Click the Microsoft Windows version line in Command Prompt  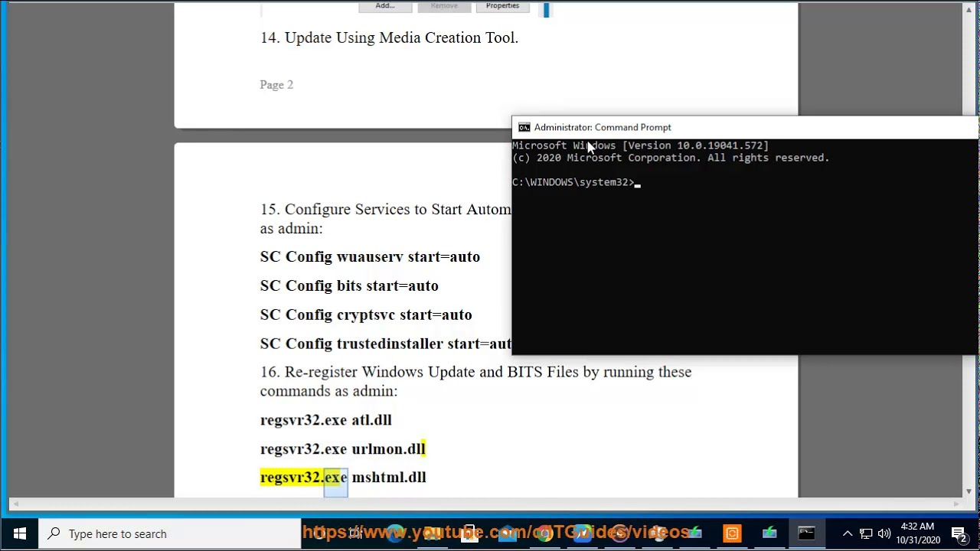coord(640,145)
